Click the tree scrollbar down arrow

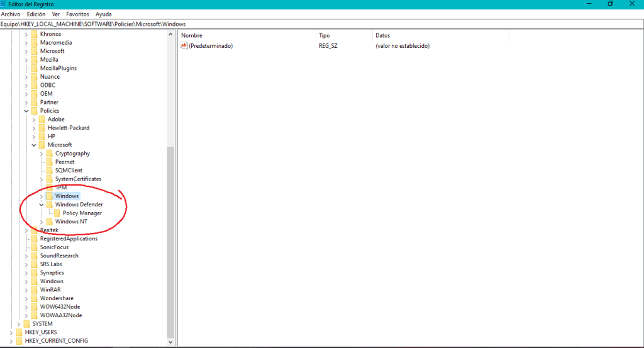click(170, 342)
